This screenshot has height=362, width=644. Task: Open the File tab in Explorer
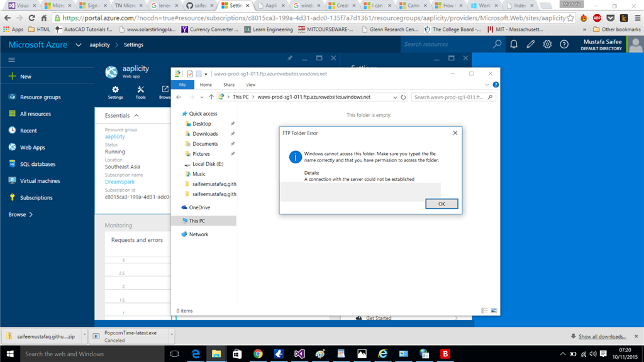click(182, 85)
